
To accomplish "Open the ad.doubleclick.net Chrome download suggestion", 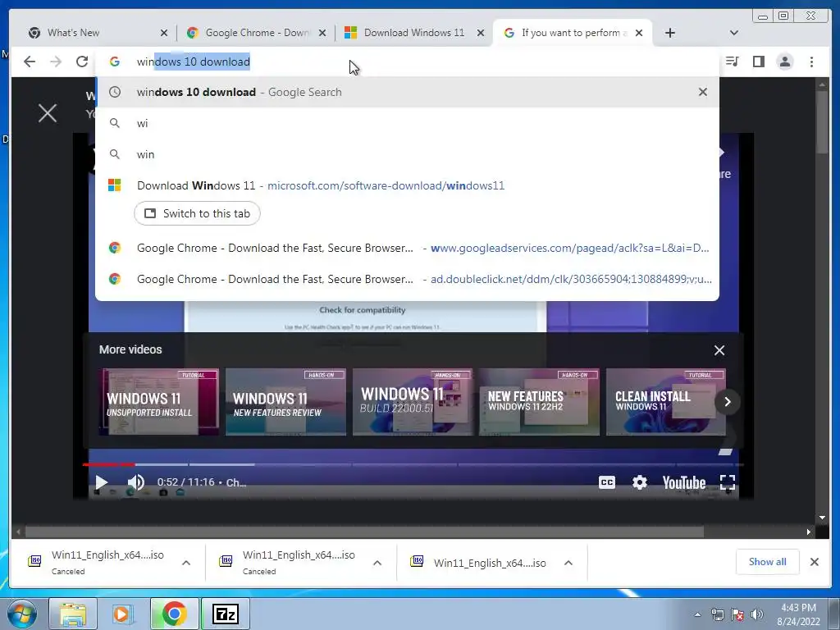I will pos(407,279).
